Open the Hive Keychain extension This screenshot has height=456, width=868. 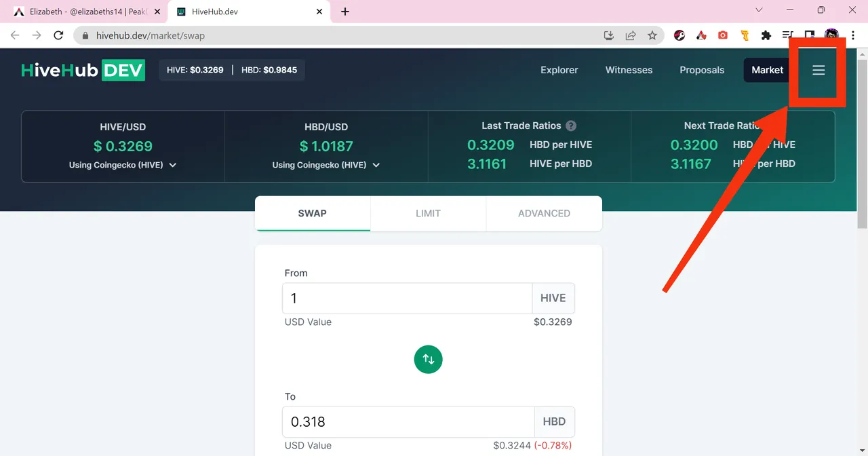(x=679, y=35)
